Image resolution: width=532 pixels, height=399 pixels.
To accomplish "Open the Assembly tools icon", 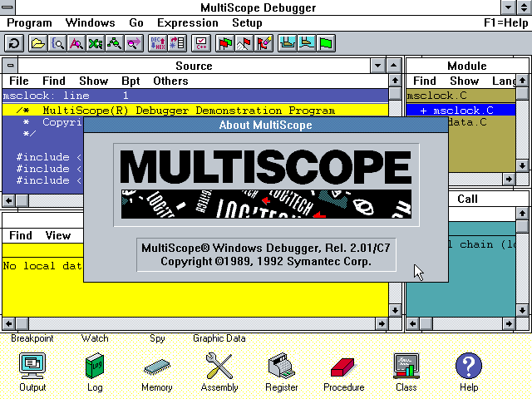I will click(x=219, y=366).
